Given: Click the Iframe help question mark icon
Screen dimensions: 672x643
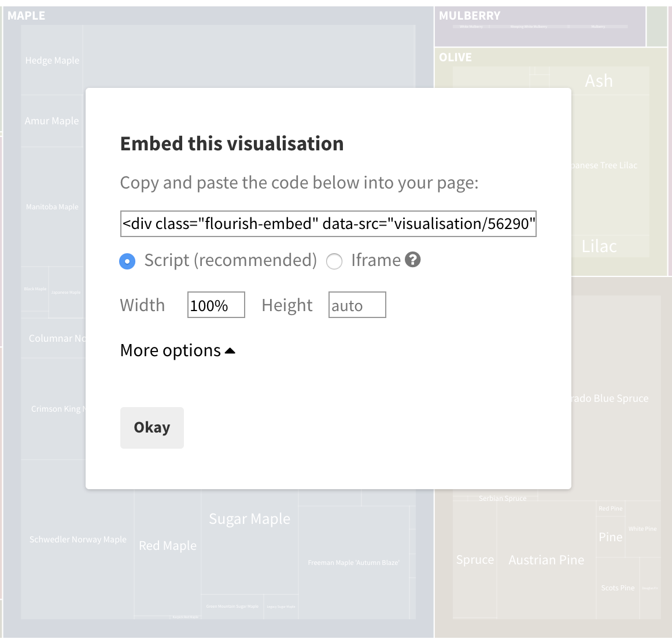Looking at the screenshot, I should (412, 260).
